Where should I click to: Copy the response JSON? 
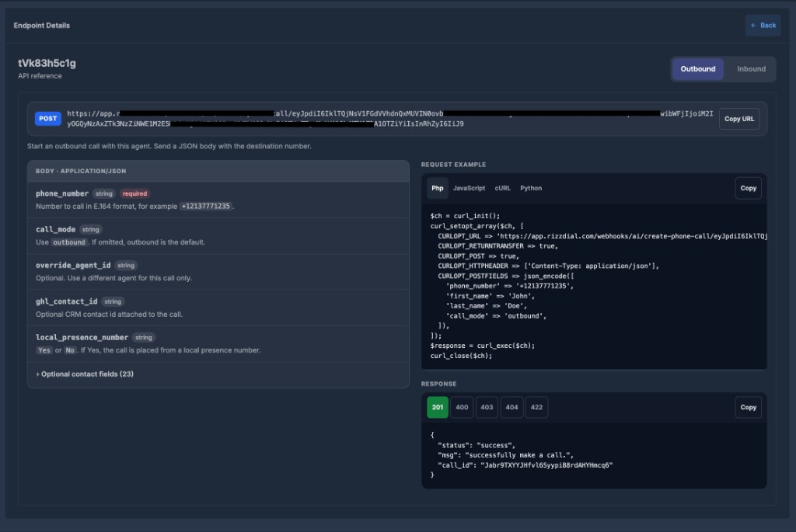point(748,407)
